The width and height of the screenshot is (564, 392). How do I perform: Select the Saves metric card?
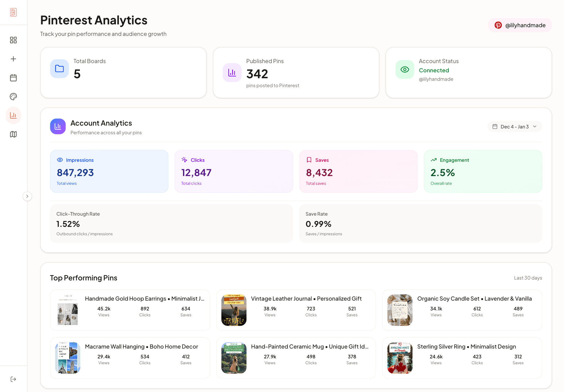tap(358, 171)
